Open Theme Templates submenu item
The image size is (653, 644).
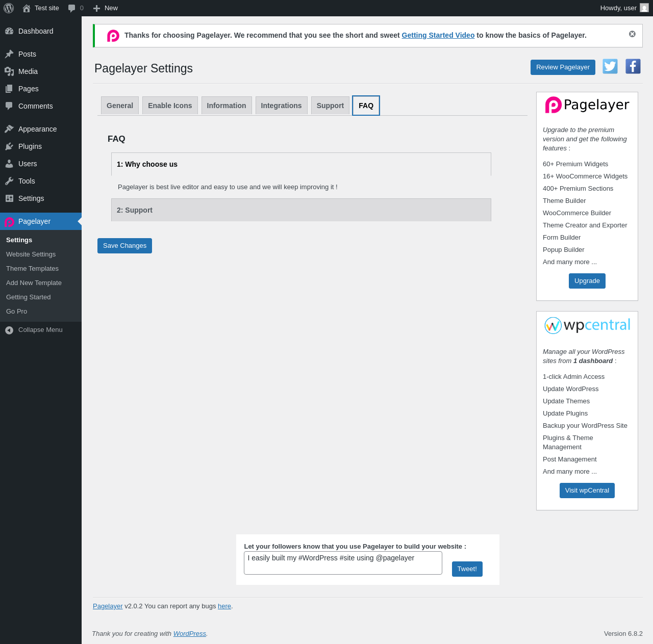point(32,269)
